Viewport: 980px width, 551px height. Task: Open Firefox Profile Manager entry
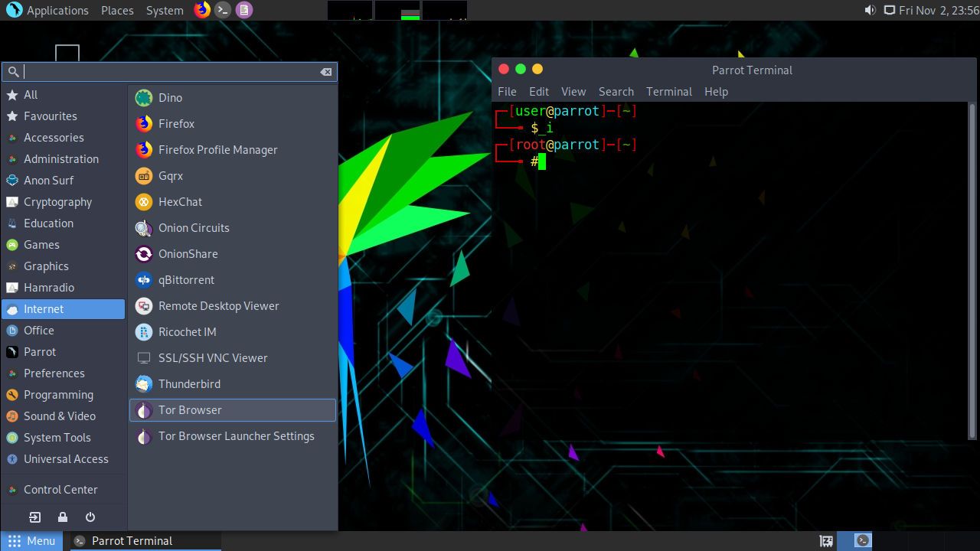tap(233, 149)
